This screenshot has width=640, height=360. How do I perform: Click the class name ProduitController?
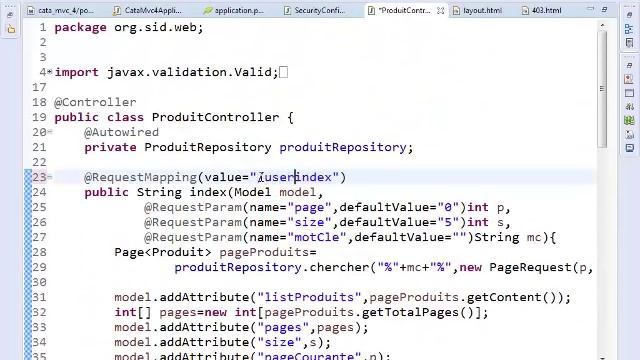(216, 118)
